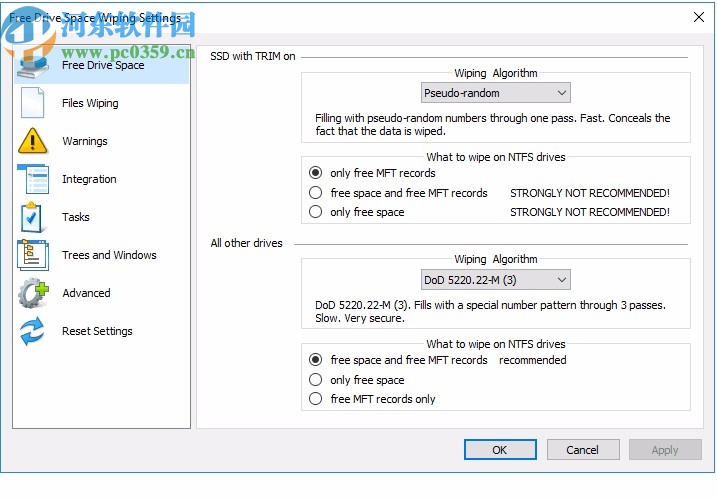Image resolution: width=717 pixels, height=500 pixels.
Task: Switch to the Warnings section
Action: click(x=102, y=141)
